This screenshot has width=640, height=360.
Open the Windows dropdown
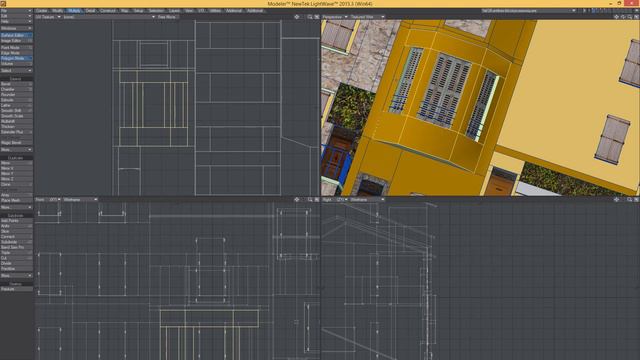pyautogui.click(x=16, y=28)
